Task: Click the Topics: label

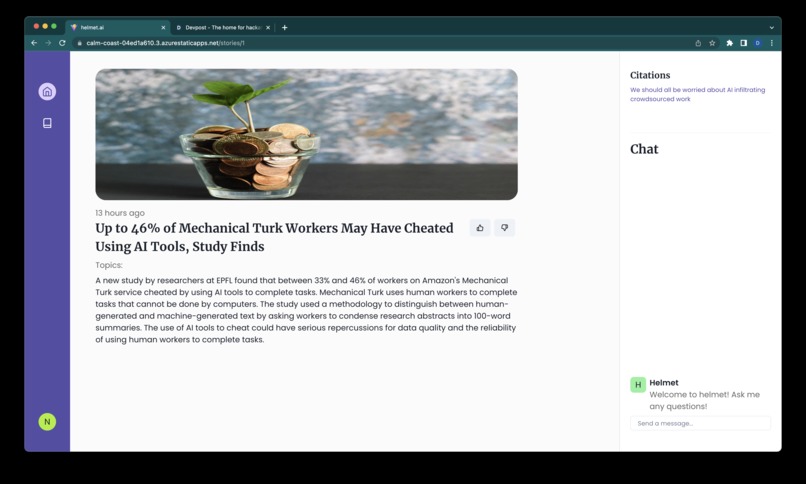Action: click(x=109, y=265)
